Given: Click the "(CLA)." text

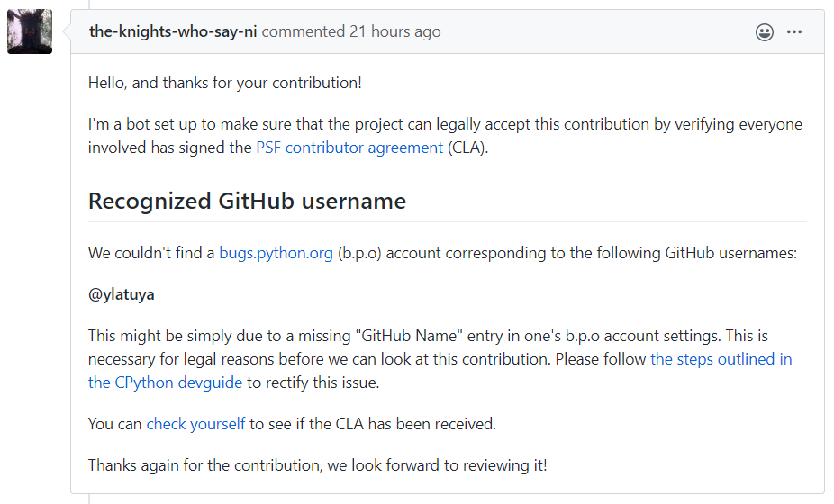Looking at the screenshot, I should 467,148.
